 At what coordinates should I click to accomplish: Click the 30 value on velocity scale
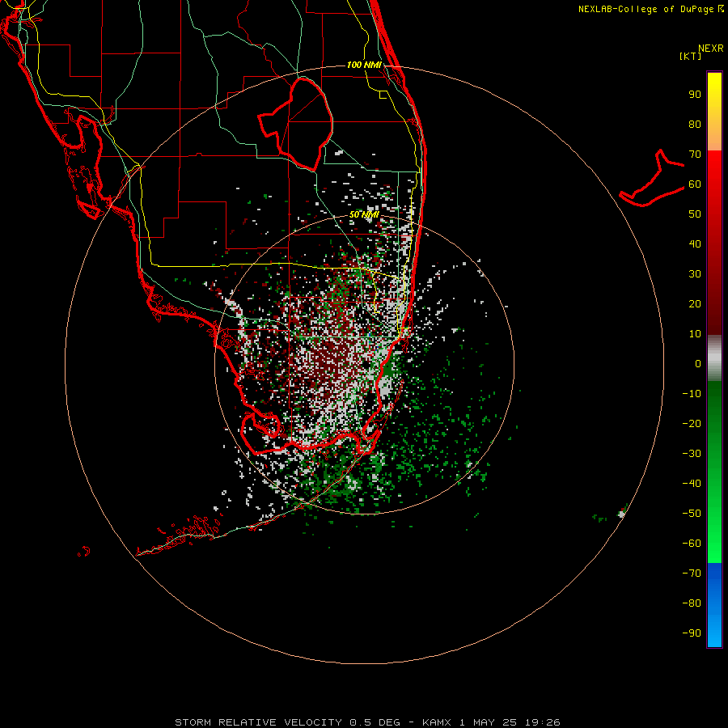coord(695,274)
